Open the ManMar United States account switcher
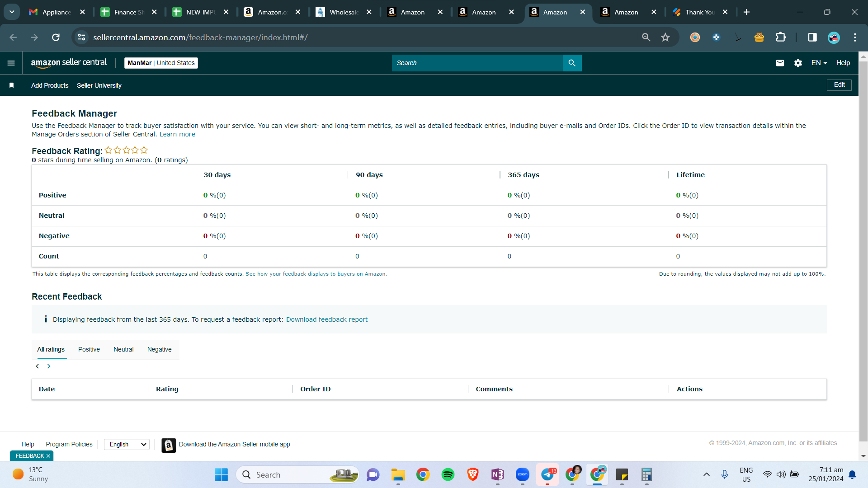The width and height of the screenshot is (868, 488). pos(161,63)
